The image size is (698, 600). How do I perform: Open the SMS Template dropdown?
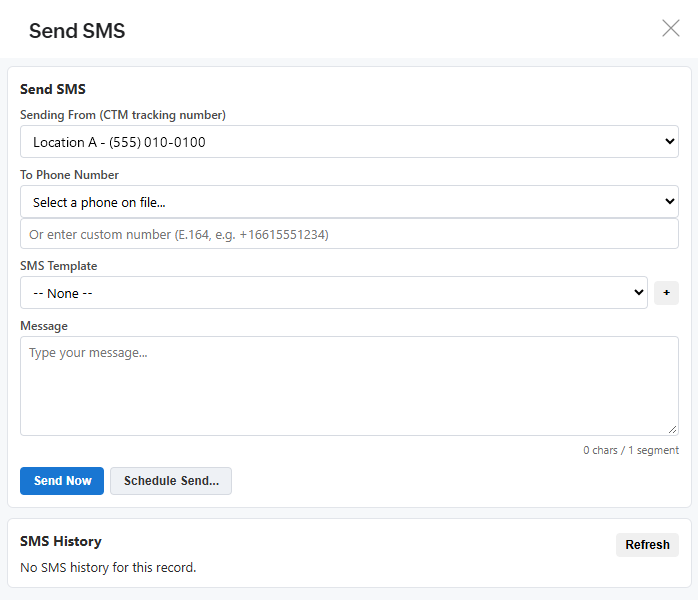coord(333,293)
